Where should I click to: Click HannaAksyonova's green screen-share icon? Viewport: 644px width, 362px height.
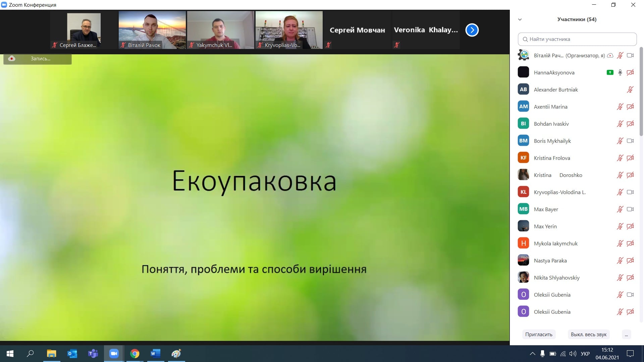(610, 72)
